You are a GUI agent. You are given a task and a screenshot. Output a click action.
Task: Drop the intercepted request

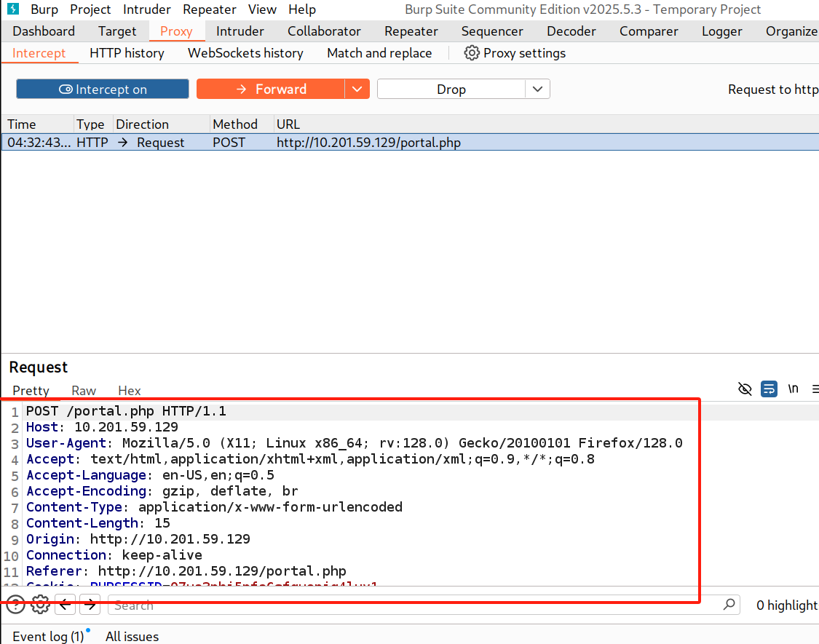coord(451,89)
